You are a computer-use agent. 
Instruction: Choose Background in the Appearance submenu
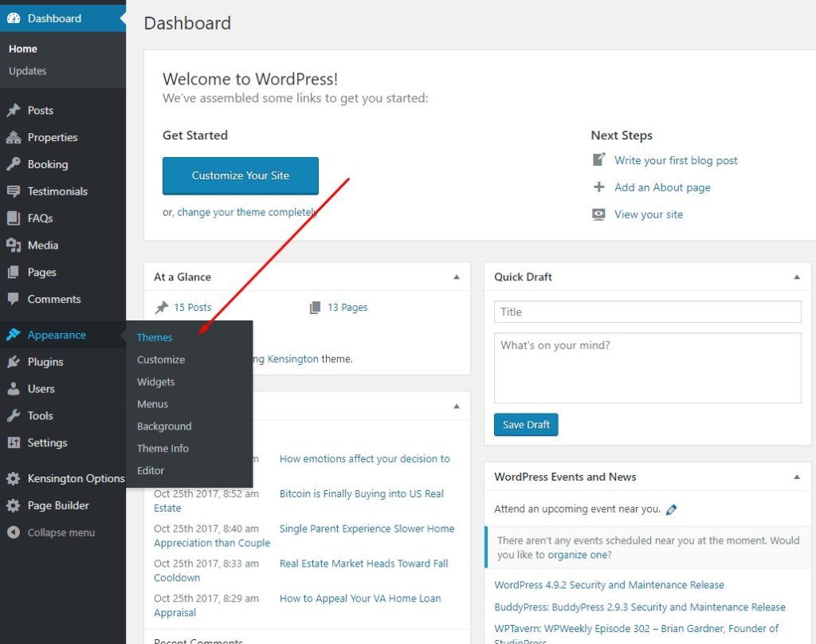[x=164, y=426]
